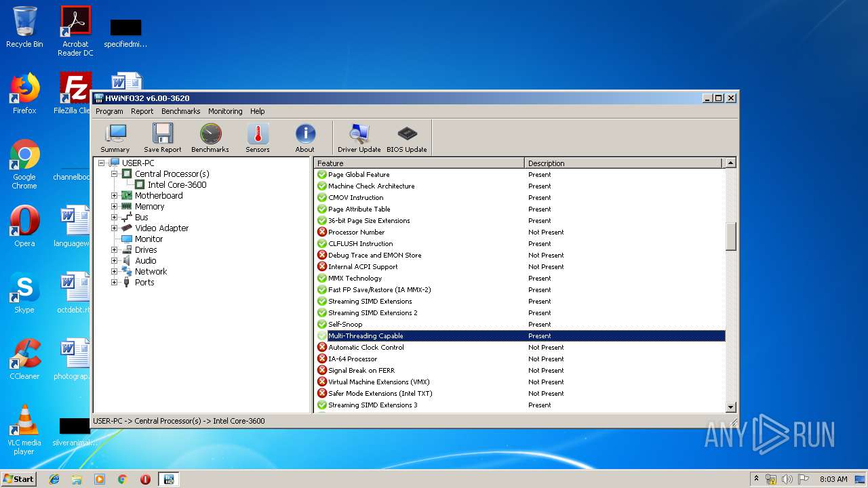Click the green check icon beside Self-Snoop

tap(322, 324)
